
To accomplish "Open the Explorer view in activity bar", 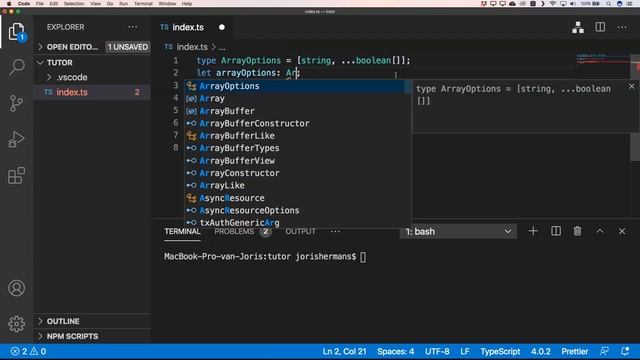I will click(x=16, y=31).
